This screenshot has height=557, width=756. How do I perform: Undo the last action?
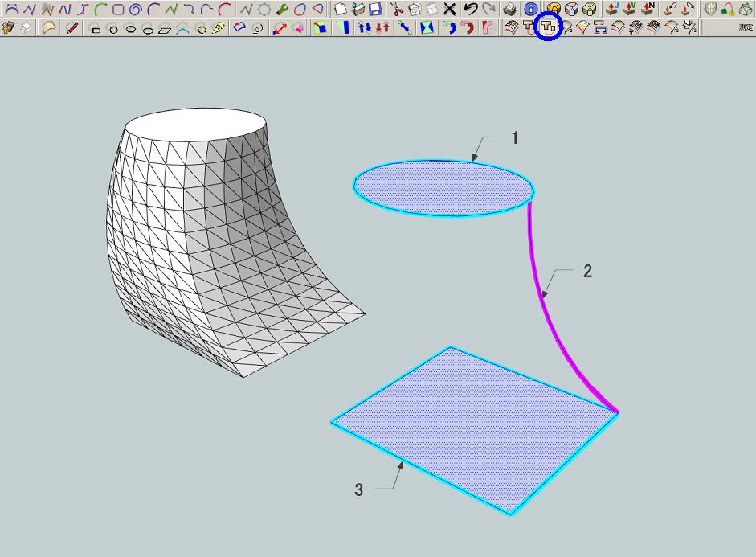tap(472, 10)
